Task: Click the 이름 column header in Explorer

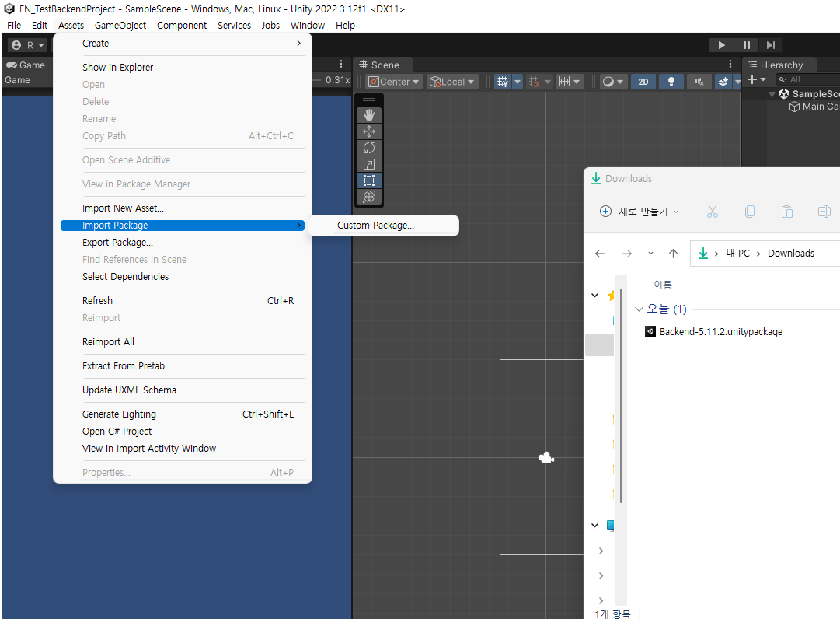Action: pyautogui.click(x=663, y=285)
